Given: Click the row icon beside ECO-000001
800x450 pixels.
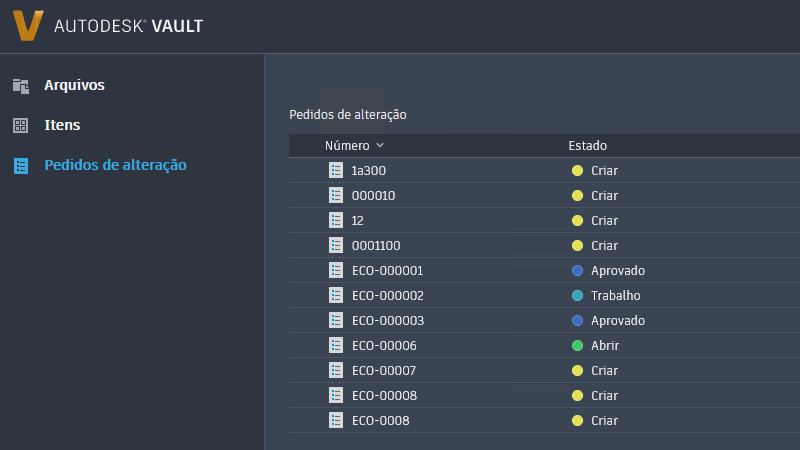Looking at the screenshot, I should [336, 271].
